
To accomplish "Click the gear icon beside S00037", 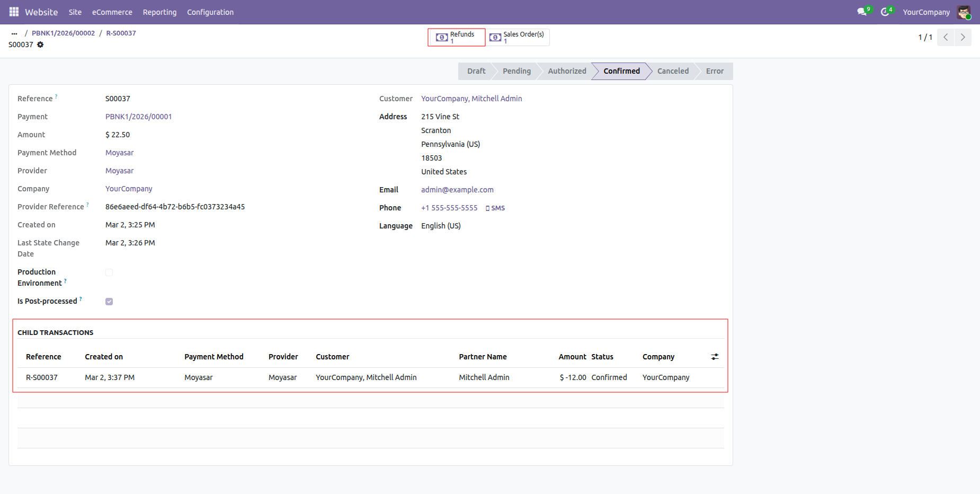I will pyautogui.click(x=40, y=45).
